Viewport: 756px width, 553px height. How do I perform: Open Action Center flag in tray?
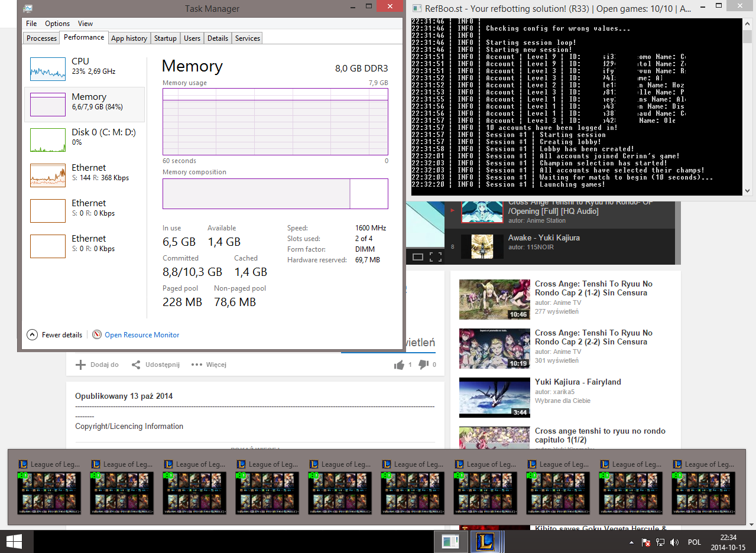(646, 542)
